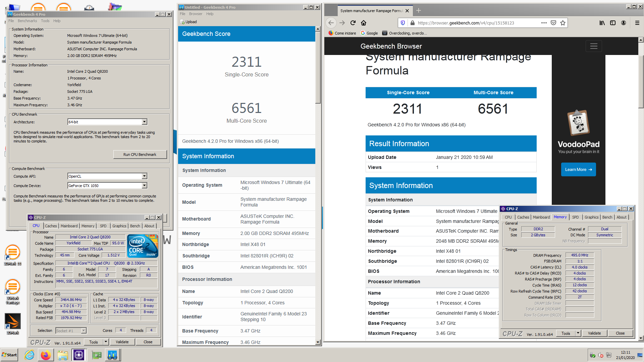This screenshot has height=362, width=644.
Task: Click safely remove hardware tray icon
Action: pos(592,355)
